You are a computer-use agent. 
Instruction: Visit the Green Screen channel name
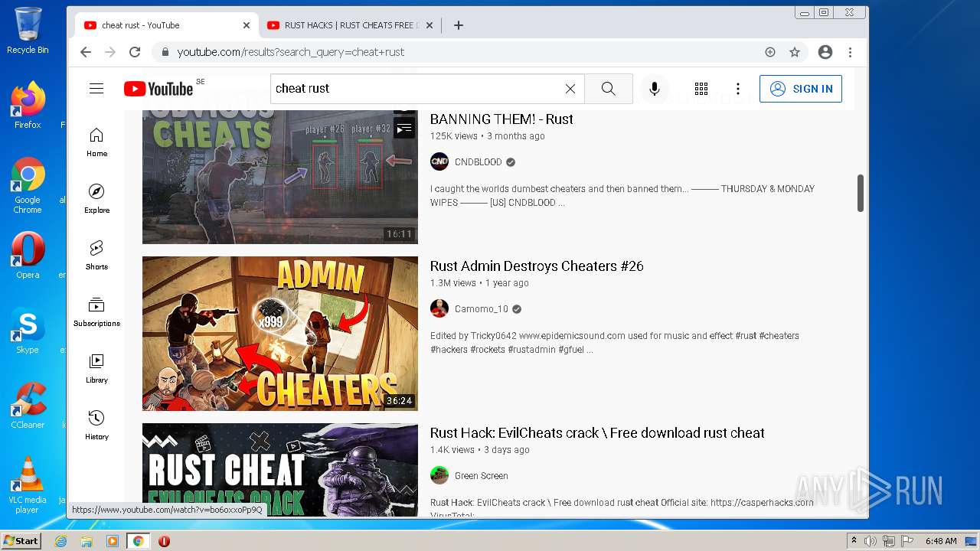click(x=482, y=476)
